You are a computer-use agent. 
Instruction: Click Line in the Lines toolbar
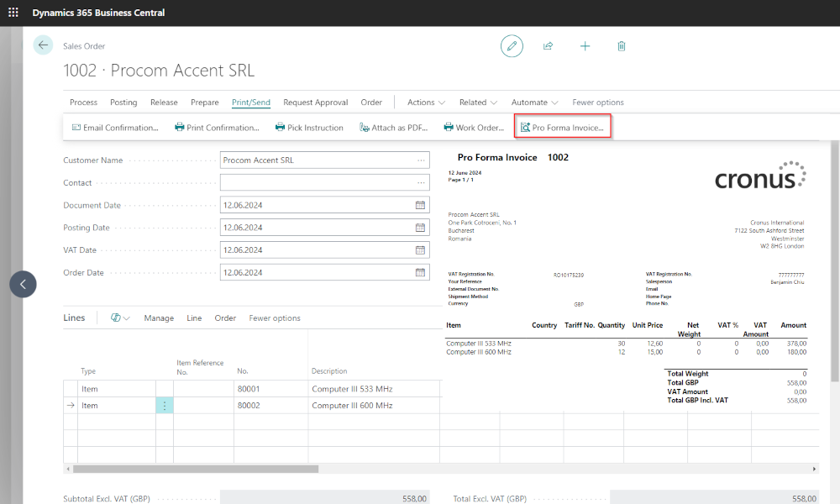[194, 318]
